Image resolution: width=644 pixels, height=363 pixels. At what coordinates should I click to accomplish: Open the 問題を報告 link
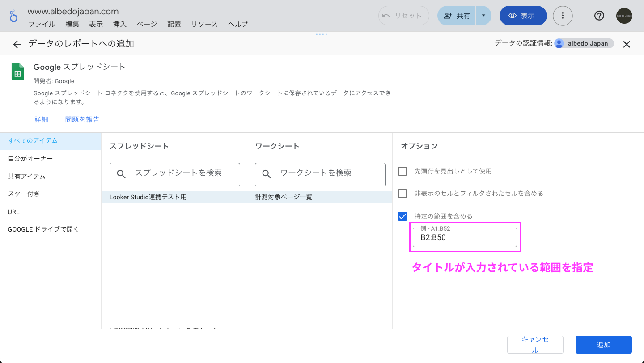82,119
